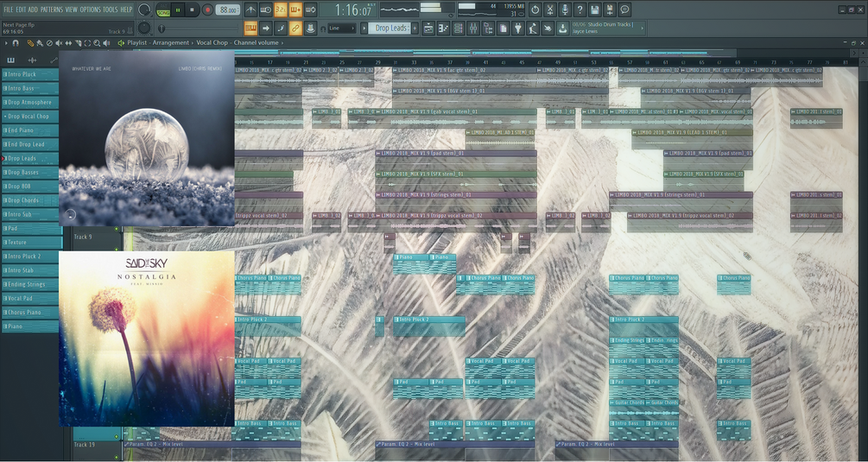The width and height of the screenshot is (868, 462).
Task: Adjust the main pitch knob
Action: (144, 28)
